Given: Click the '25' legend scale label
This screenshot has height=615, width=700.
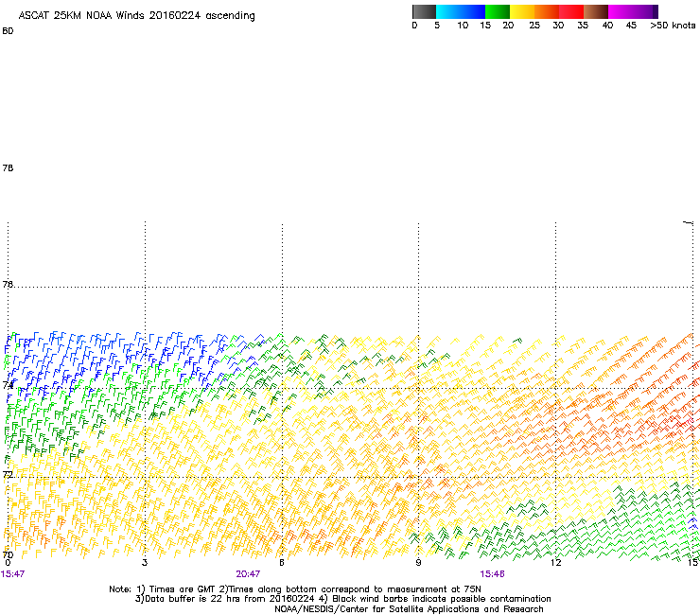Looking at the screenshot, I should click(x=534, y=26).
